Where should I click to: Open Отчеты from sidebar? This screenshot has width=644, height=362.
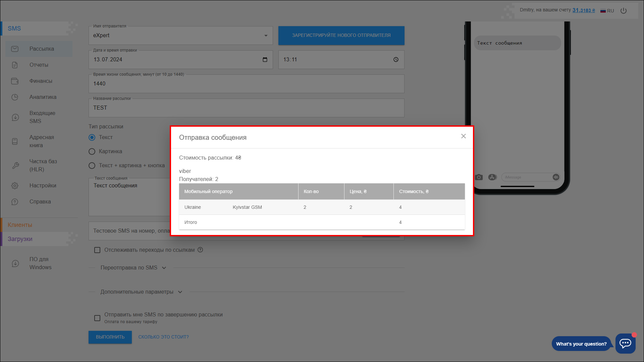[x=39, y=65]
